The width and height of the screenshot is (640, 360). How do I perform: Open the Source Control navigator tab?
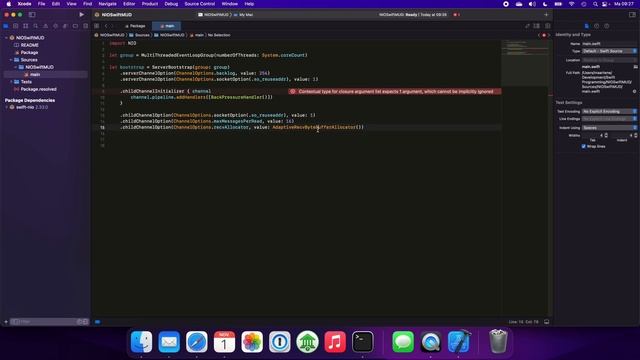(16, 26)
